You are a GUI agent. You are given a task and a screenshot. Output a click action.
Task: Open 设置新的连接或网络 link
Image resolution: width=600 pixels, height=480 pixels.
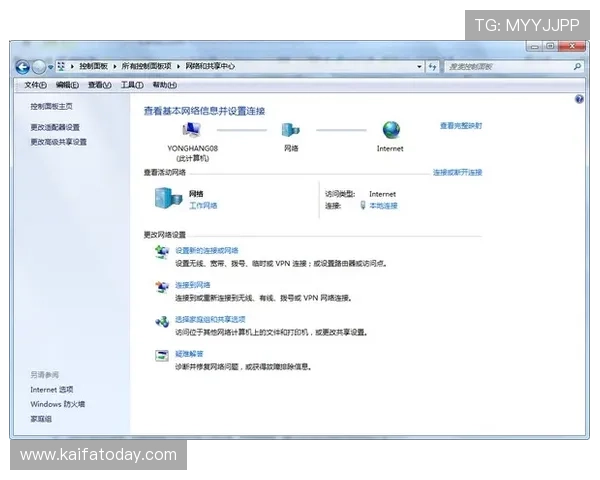pos(207,250)
